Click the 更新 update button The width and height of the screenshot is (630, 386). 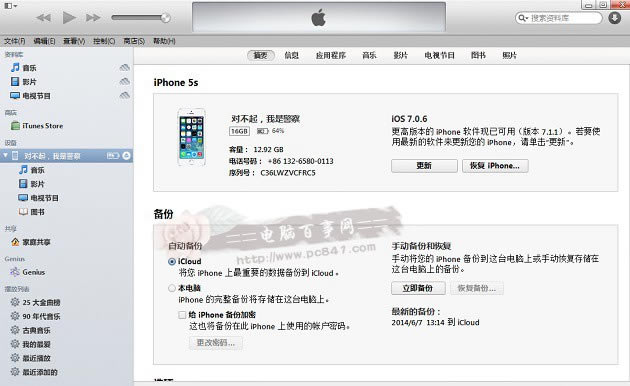[424, 165]
